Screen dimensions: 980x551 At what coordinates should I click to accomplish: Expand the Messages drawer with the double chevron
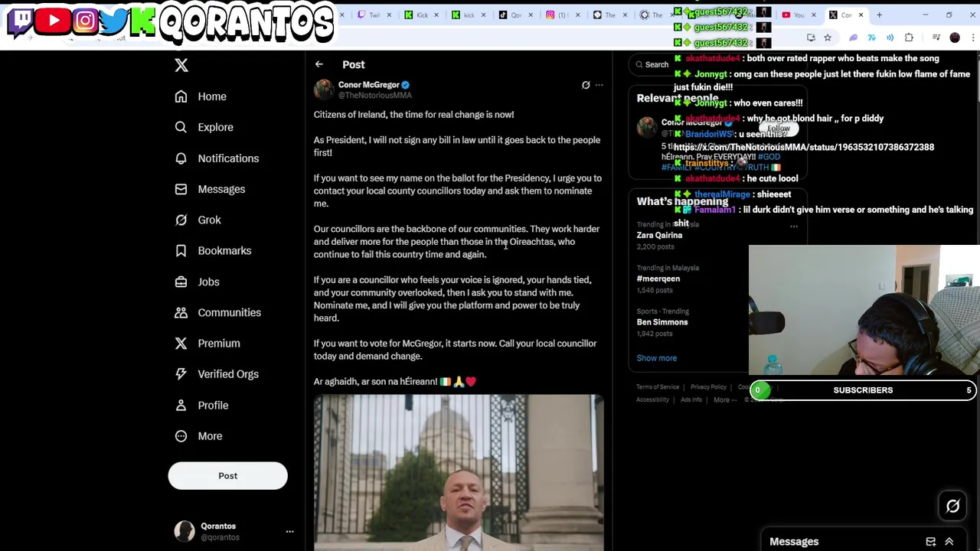[x=949, y=542]
